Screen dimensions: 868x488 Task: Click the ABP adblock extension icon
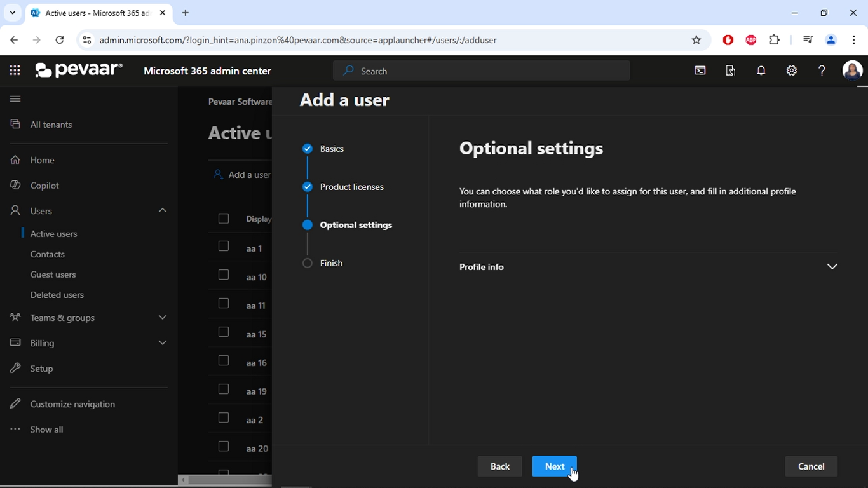[x=751, y=39]
